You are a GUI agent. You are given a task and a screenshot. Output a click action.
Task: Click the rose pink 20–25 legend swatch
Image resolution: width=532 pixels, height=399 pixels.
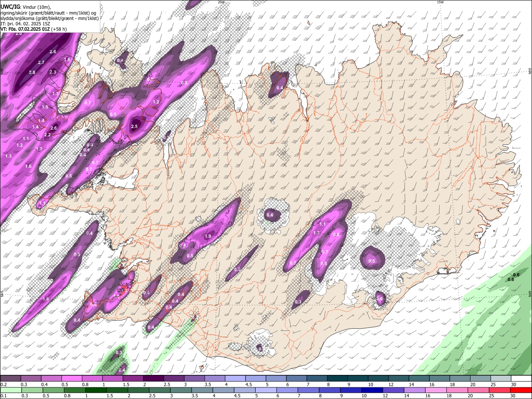[x=479, y=390]
